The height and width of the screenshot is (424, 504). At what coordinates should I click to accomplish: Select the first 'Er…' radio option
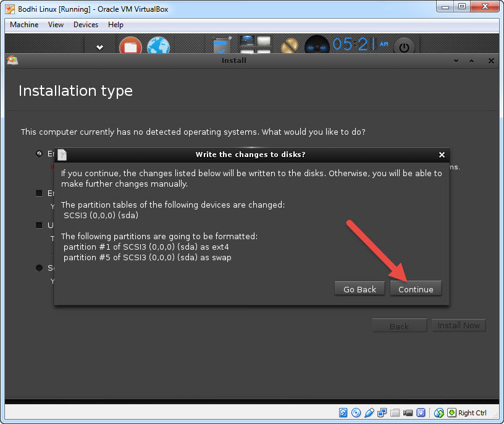pyautogui.click(x=39, y=154)
